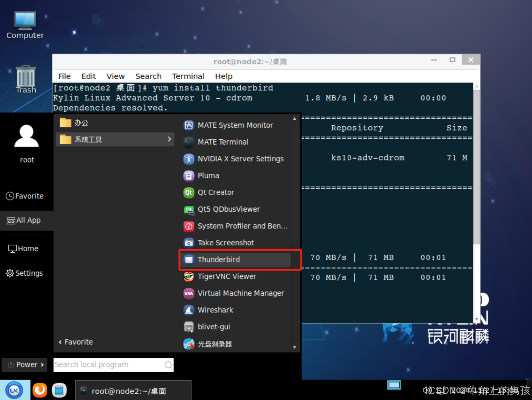The image size is (532, 400).
Task: Close the terminal window
Action: (x=471, y=60)
